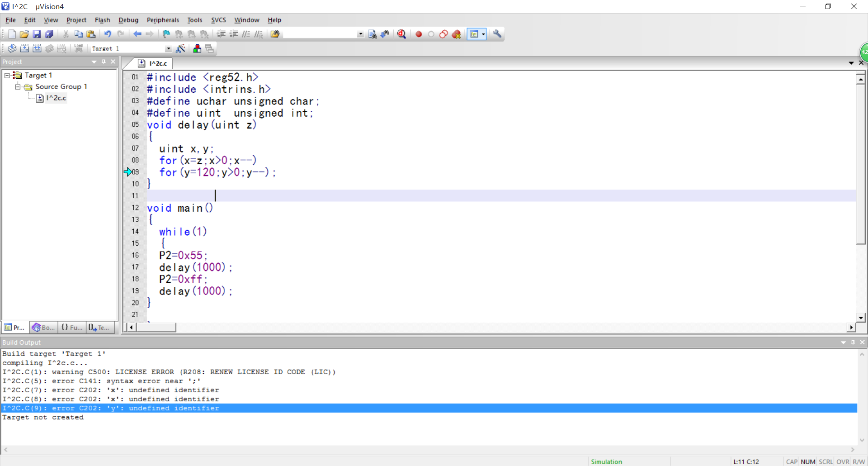Select I^2c.c file in project tree
The height and width of the screenshot is (466, 868).
(x=56, y=98)
